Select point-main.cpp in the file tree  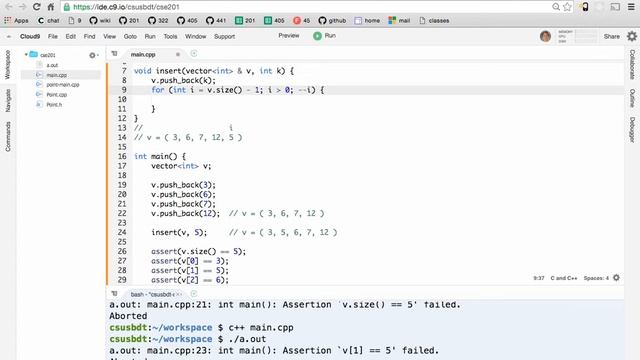pyautogui.click(x=62, y=84)
